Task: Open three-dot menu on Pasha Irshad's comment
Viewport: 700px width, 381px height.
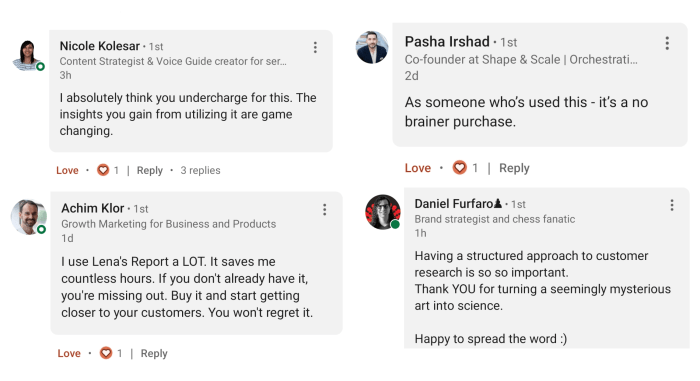Action: [667, 43]
